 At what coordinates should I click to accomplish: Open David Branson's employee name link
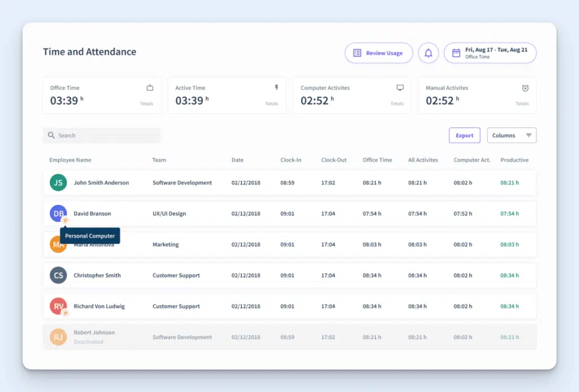92,214
